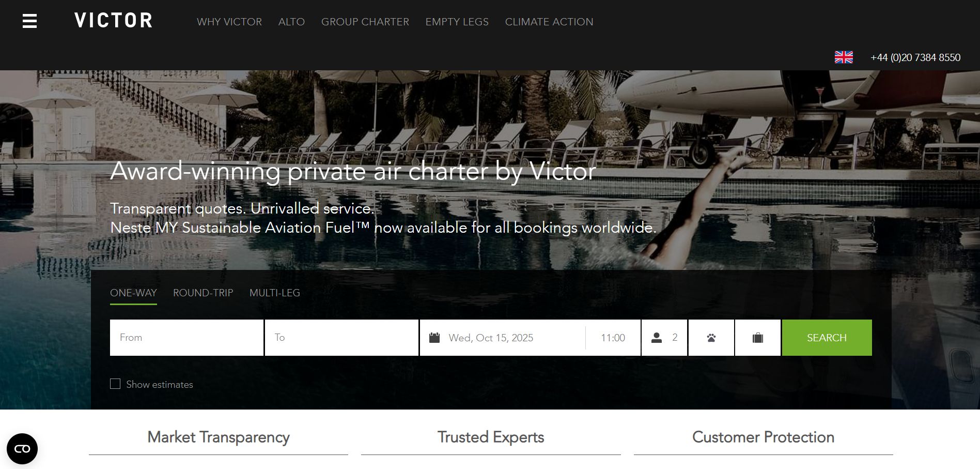Click the pets paw icon
Screen dimensions: 980x469
pos(711,338)
